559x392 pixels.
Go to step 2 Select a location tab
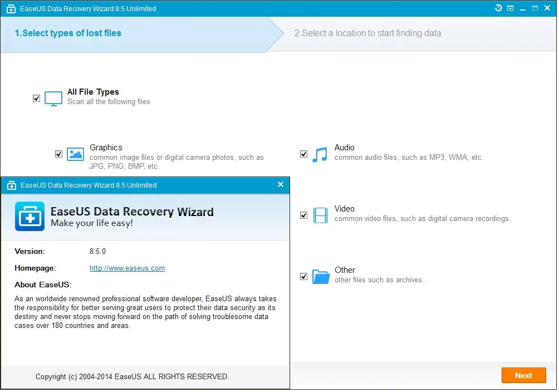click(367, 33)
